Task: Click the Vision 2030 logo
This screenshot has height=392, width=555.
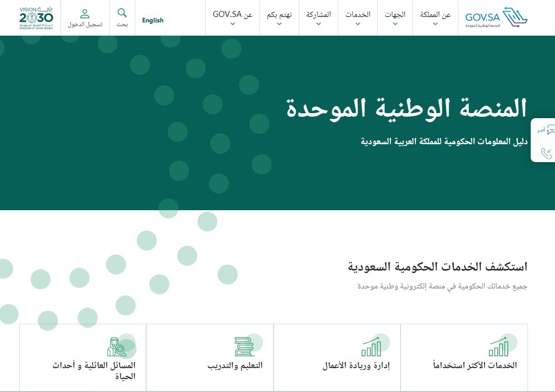Action: (36, 18)
